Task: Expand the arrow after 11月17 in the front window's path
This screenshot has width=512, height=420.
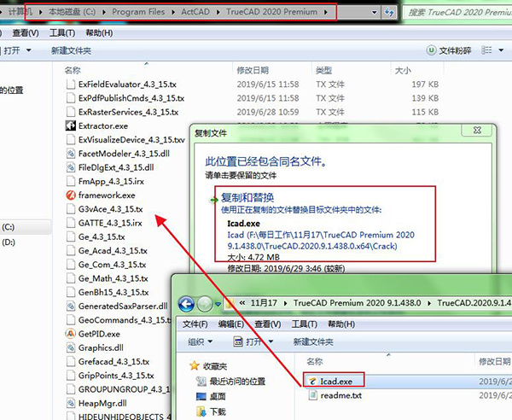Action: (285, 303)
